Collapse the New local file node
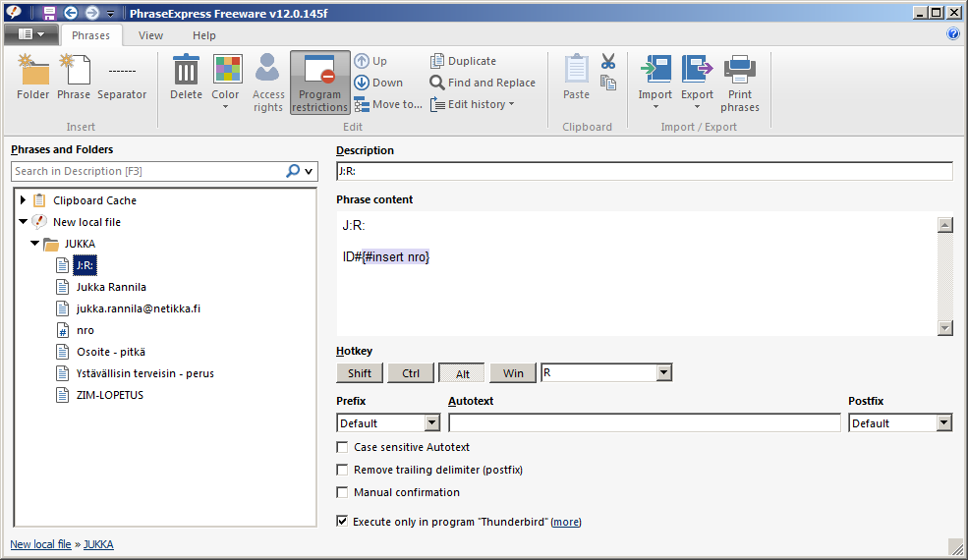 coord(23,222)
